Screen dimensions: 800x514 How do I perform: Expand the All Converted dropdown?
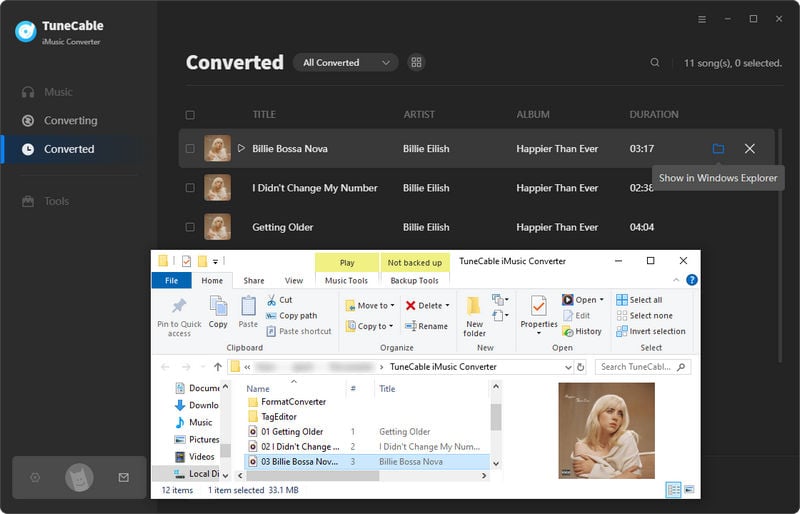[x=346, y=62]
